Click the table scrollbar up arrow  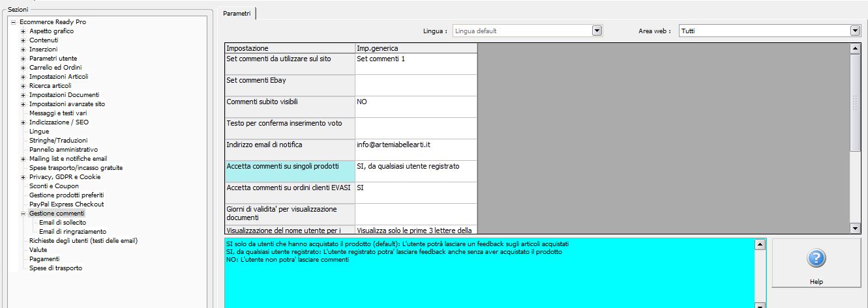tap(856, 48)
